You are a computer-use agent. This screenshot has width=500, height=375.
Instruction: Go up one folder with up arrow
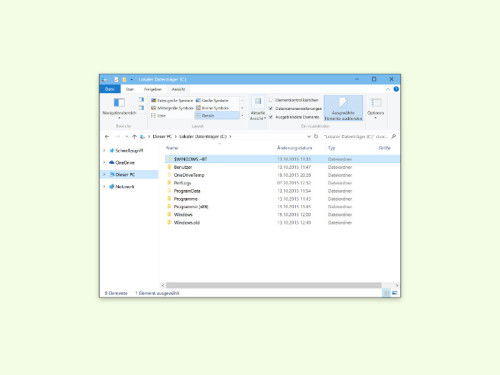coord(135,136)
